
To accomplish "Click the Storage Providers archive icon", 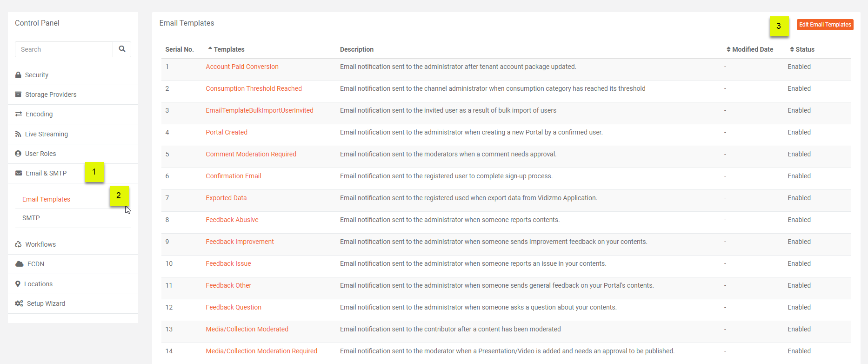I will (x=18, y=94).
